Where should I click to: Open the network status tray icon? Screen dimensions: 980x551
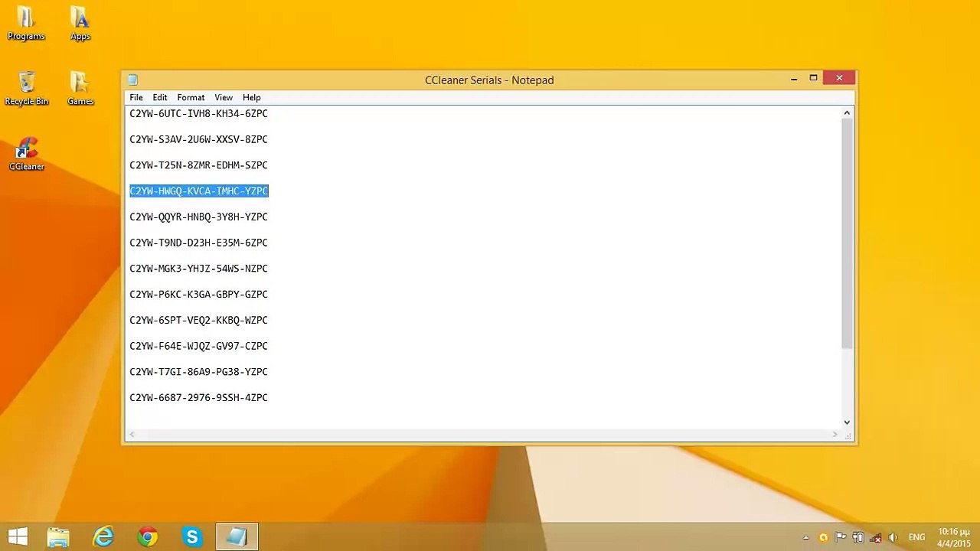click(x=876, y=538)
